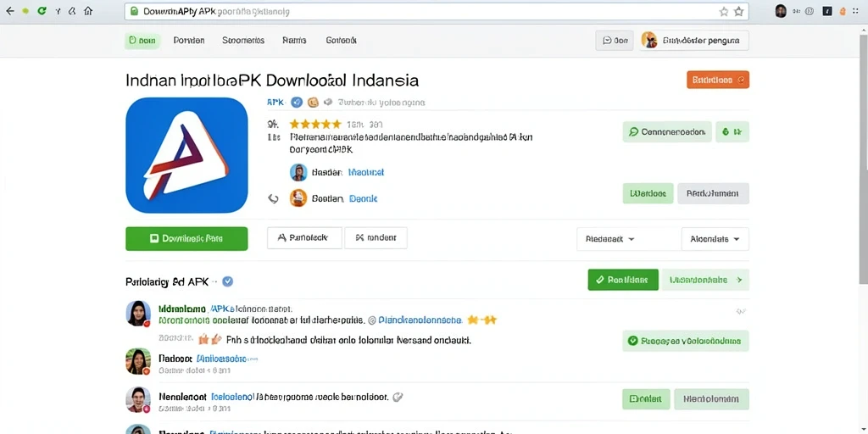This screenshot has height=434, width=868.
Task: Open third reviewer's avatar beside 'Nenaleront'
Action: (x=138, y=400)
